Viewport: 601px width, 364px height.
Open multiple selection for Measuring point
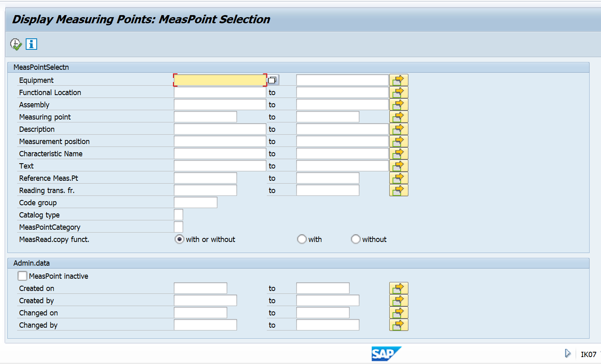[x=399, y=116]
